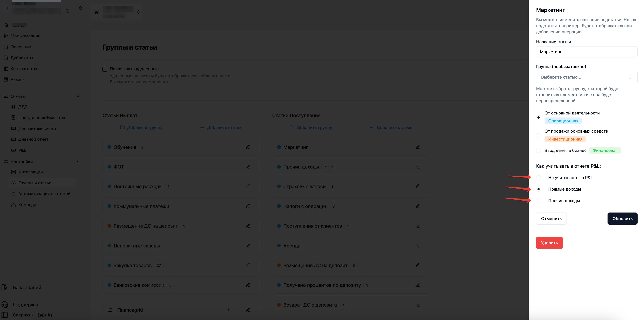The height and width of the screenshot is (320, 644).
Task: Click the edit pencil for Обучение
Action: [248, 147]
